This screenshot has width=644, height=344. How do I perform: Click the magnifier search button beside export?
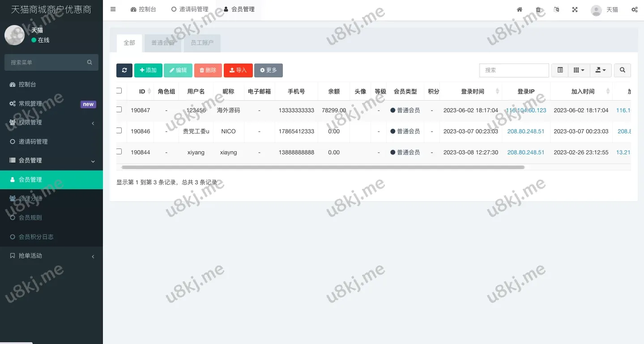622,70
